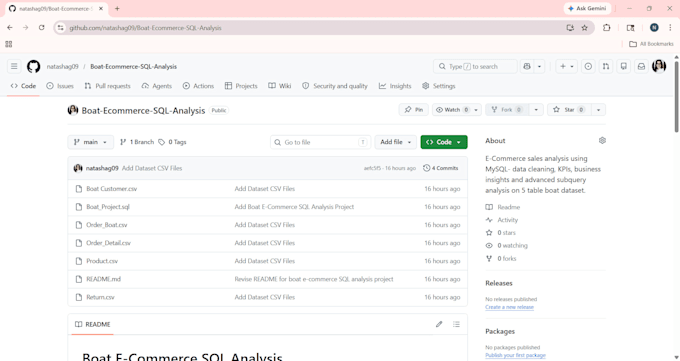
Task: Edit About details with gear icon
Action: pos(602,141)
